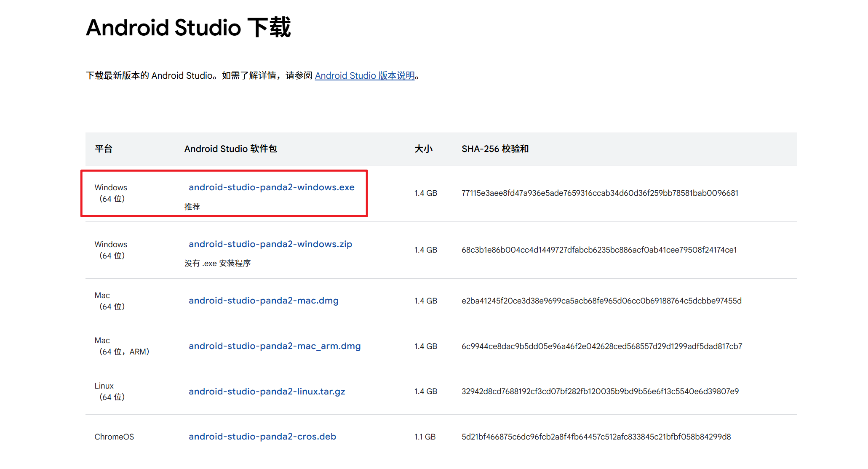Click the SHA-256 校验和 column header

click(495, 149)
